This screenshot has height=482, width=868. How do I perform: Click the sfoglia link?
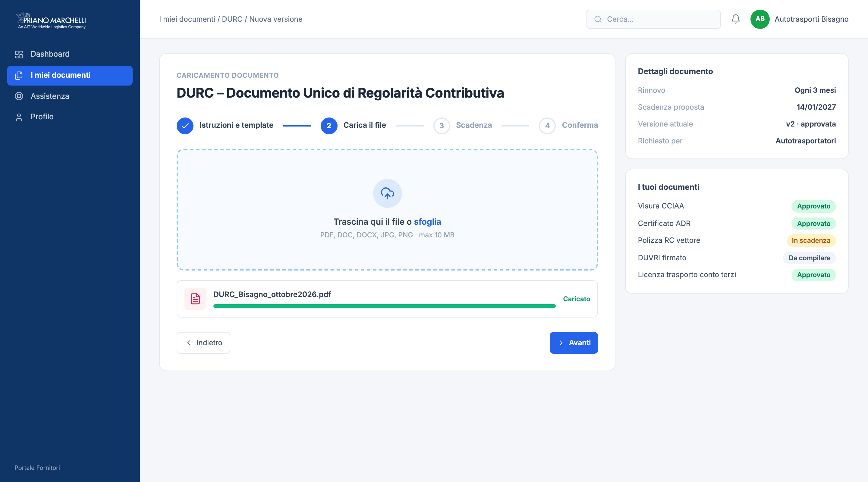(427, 222)
